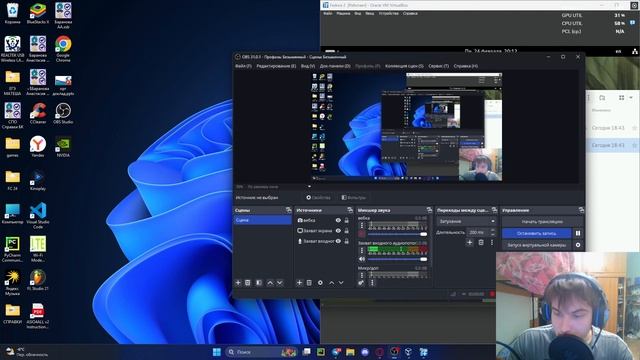Remove the source with the trash icon in Источники panel

[x=309, y=282]
